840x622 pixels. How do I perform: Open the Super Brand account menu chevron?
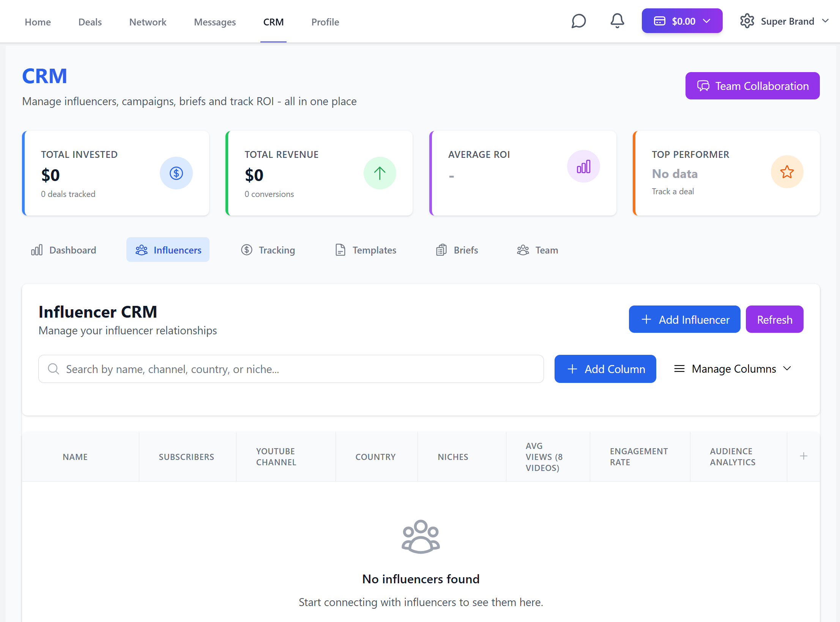(825, 21)
